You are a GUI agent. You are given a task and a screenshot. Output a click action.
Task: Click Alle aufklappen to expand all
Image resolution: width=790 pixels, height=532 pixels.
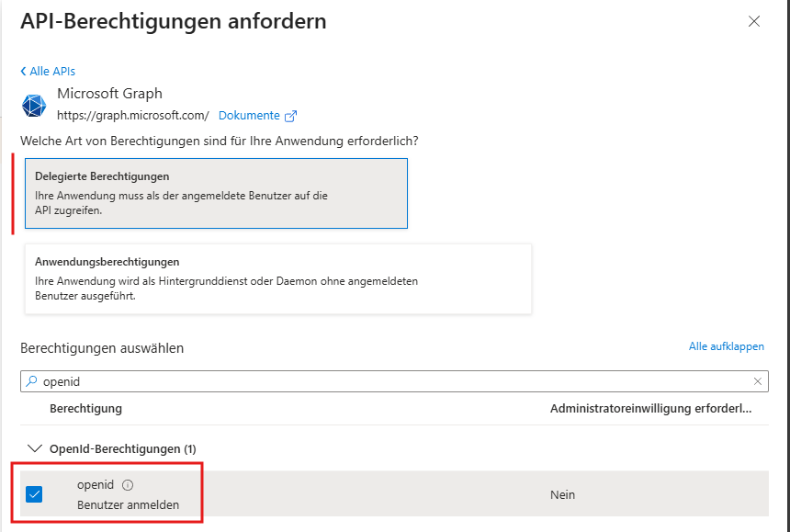click(x=726, y=346)
